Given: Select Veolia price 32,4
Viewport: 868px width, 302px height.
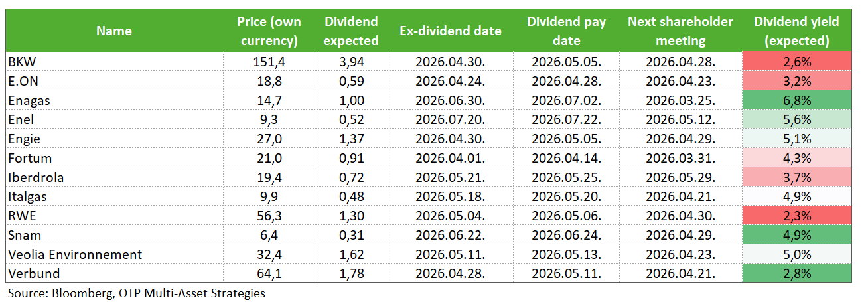Looking at the screenshot, I should click(x=269, y=254).
